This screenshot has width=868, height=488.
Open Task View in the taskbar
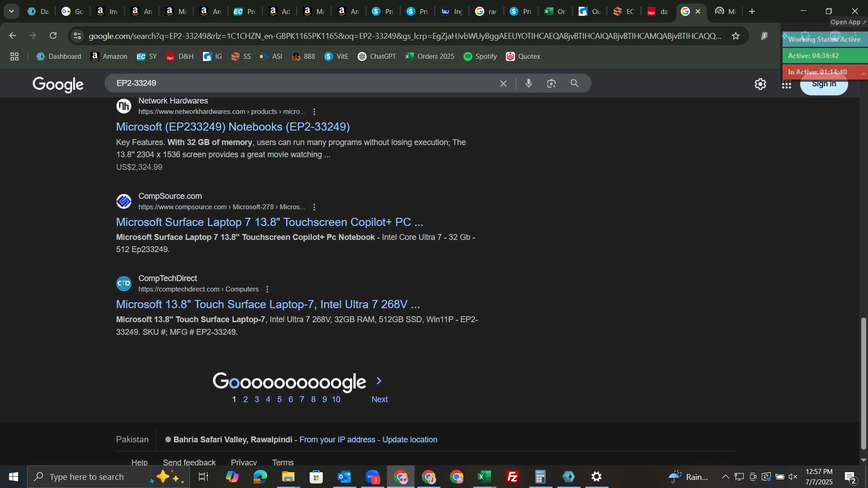(x=203, y=477)
